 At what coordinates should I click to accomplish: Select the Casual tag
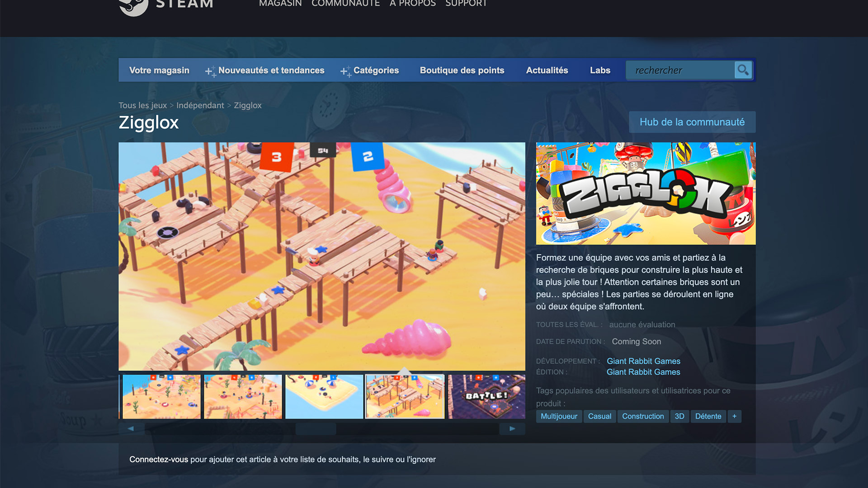point(599,416)
